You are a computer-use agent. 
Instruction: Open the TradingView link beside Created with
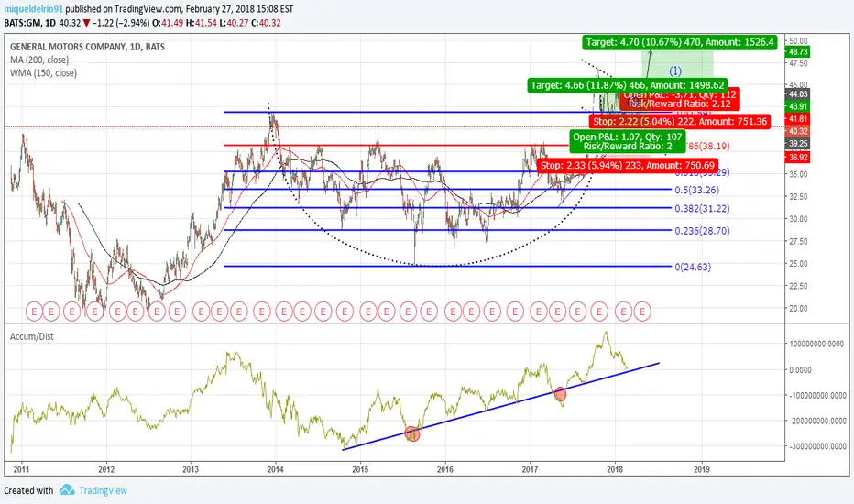[x=103, y=490]
